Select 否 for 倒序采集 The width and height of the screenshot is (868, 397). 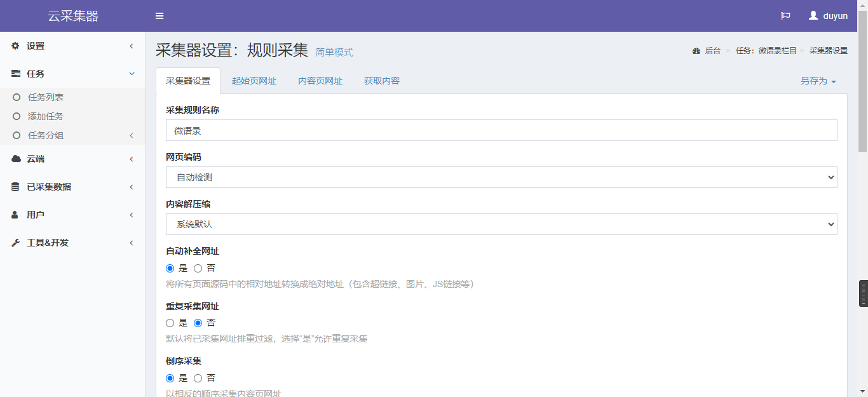(198, 378)
